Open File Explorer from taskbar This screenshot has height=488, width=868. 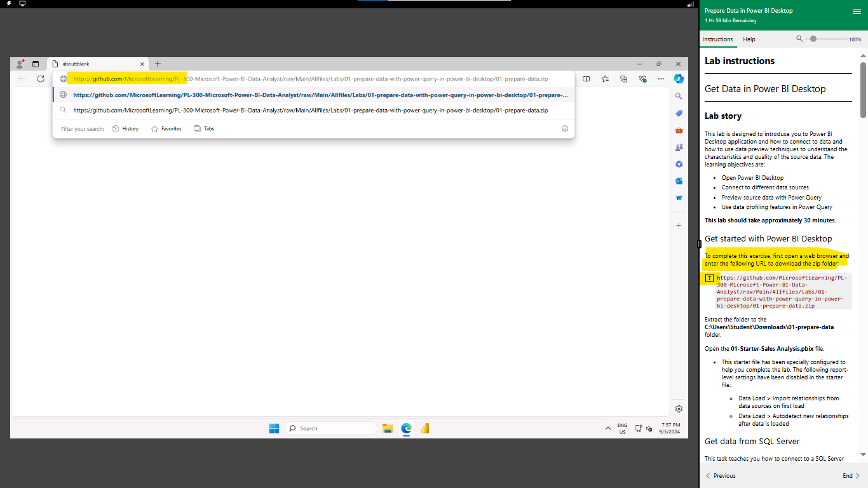pos(388,428)
